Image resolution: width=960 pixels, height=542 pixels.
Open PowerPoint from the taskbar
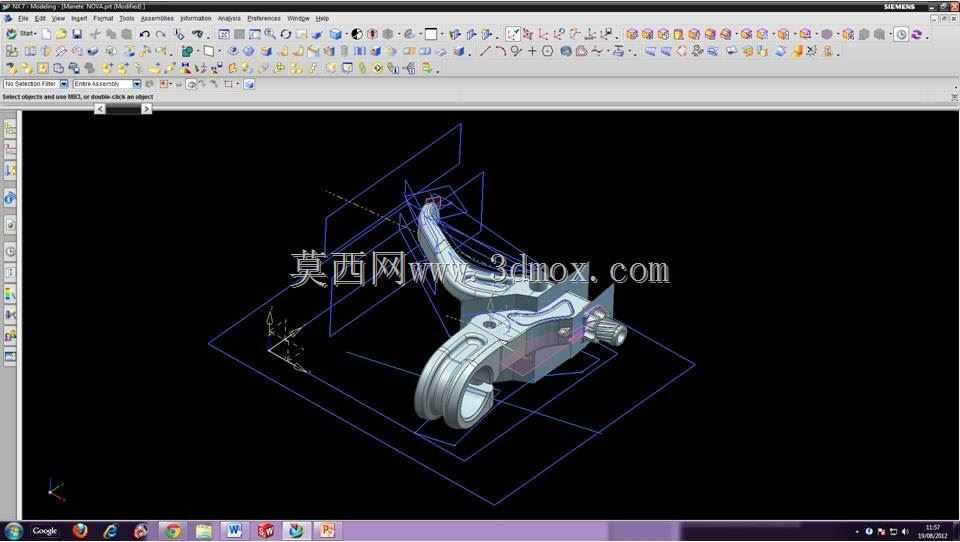point(327,531)
